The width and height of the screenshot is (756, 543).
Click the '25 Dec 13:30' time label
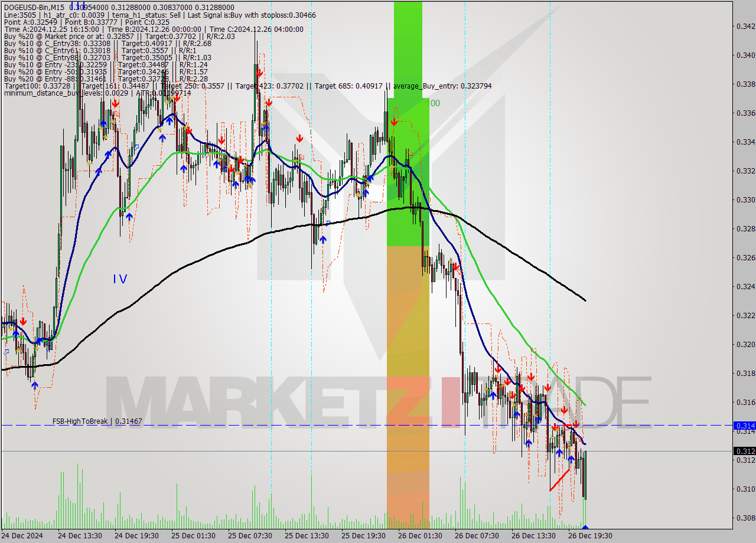click(x=307, y=536)
